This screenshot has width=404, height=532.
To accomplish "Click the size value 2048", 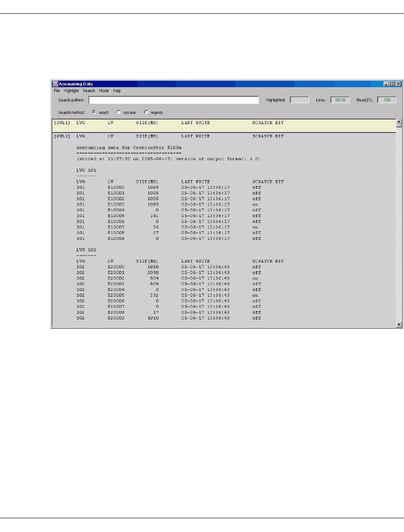I will [x=153, y=272].
